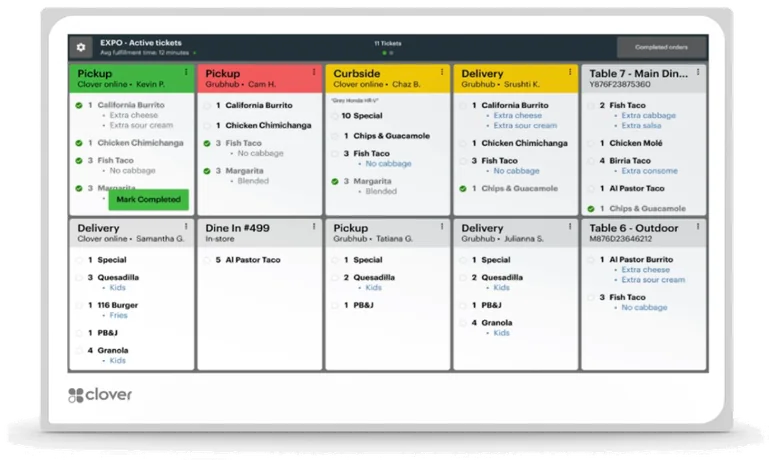Uncheck California Burrito on Kevin P. ticket

pyautogui.click(x=79, y=105)
